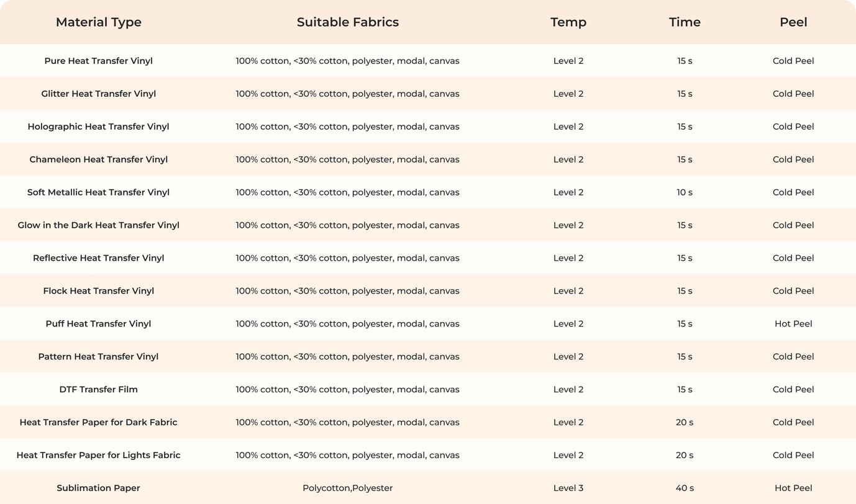Click the Material Type column header
Image resolution: width=856 pixels, height=504 pixels.
99,22
